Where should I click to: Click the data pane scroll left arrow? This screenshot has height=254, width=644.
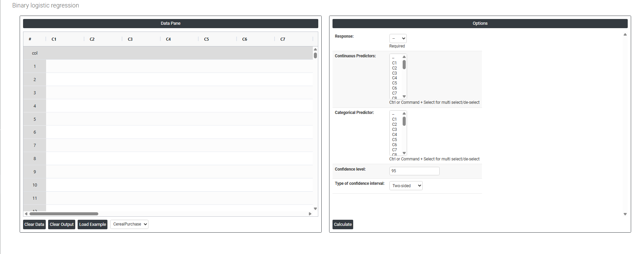(x=26, y=214)
